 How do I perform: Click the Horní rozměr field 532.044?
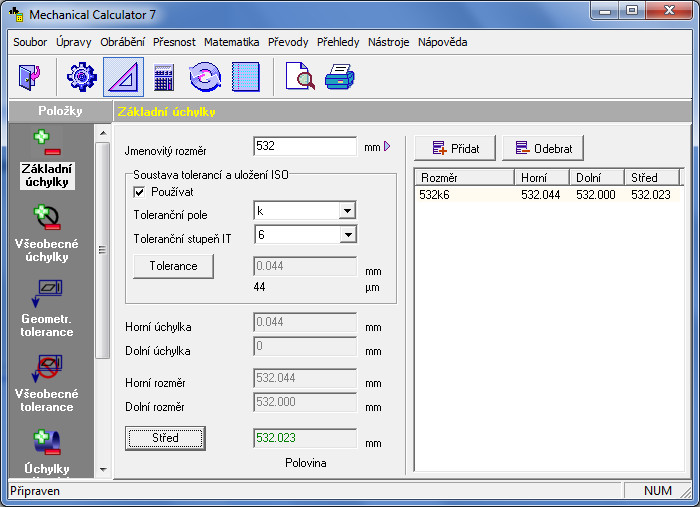click(x=305, y=378)
